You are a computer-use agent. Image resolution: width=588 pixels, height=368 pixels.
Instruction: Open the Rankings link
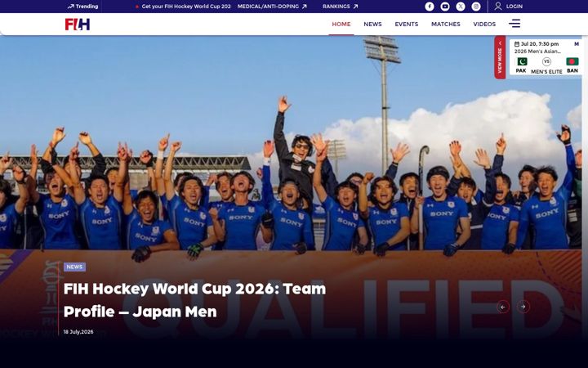pos(340,7)
